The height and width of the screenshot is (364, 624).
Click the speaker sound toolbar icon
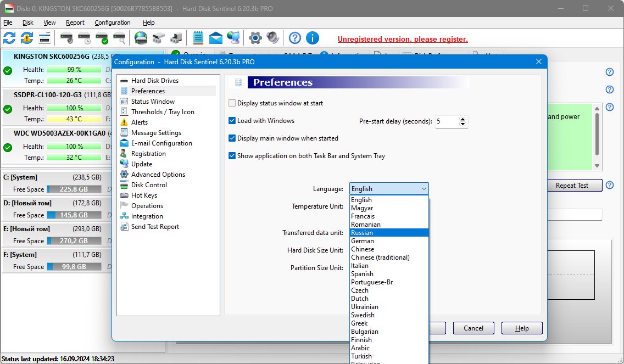(x=272, y=38)
